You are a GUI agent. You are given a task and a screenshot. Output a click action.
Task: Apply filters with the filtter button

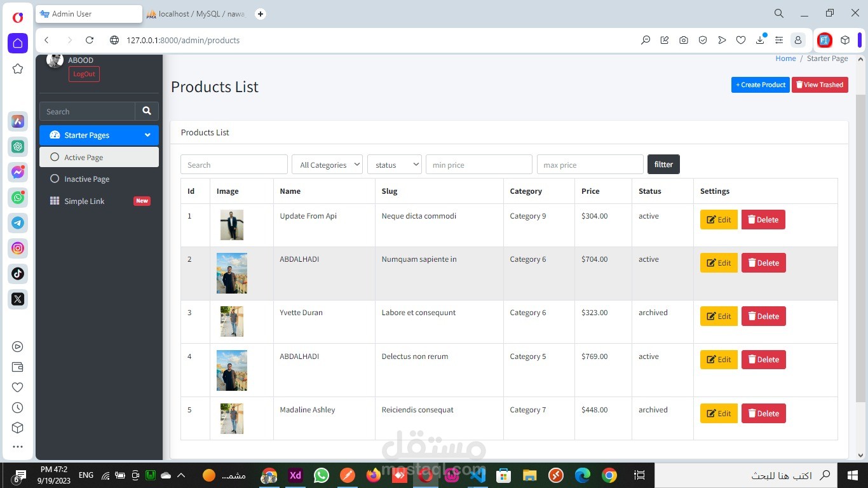663,164
